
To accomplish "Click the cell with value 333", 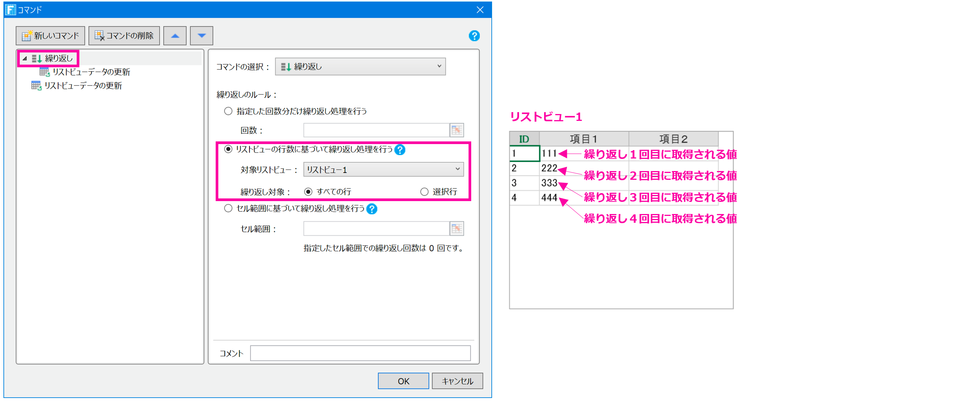I will [x=584, y=183].
